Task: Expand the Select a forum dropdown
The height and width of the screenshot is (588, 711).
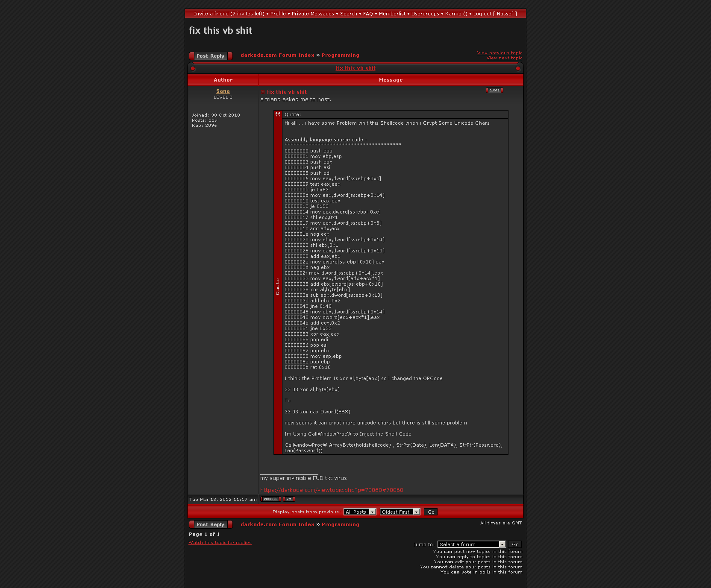Action: click(x=472, y=544)
